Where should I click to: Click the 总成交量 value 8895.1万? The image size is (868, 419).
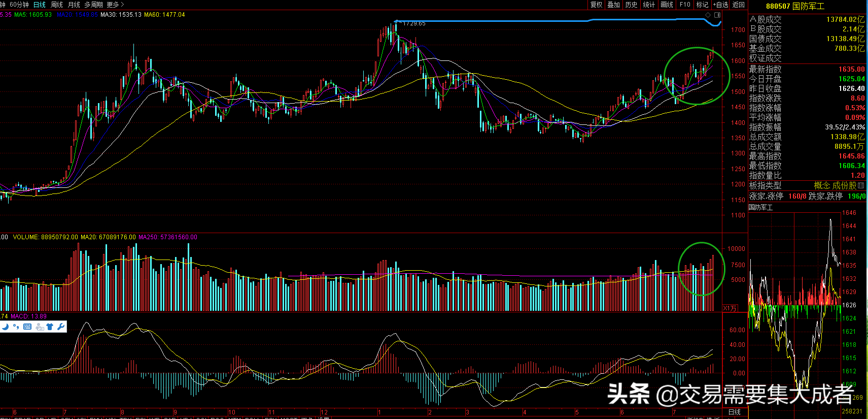tap(849, 147)
